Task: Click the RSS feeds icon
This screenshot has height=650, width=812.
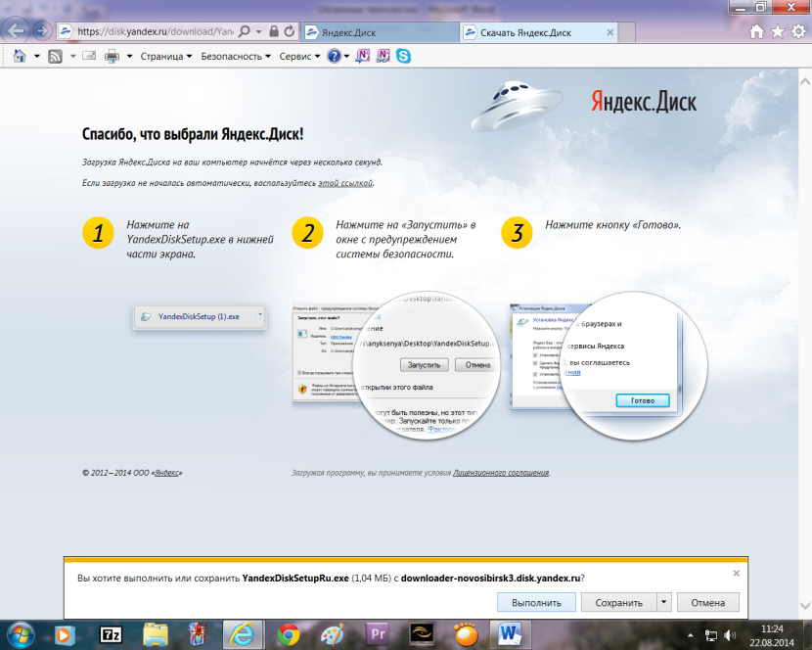Action: tap(56, 56)
